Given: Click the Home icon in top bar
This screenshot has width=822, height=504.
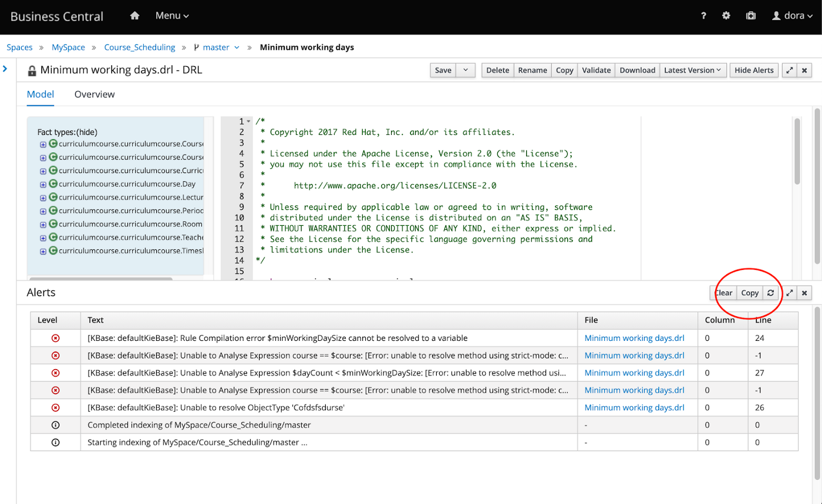Looking at the screenshot, I should coord(134,16).
